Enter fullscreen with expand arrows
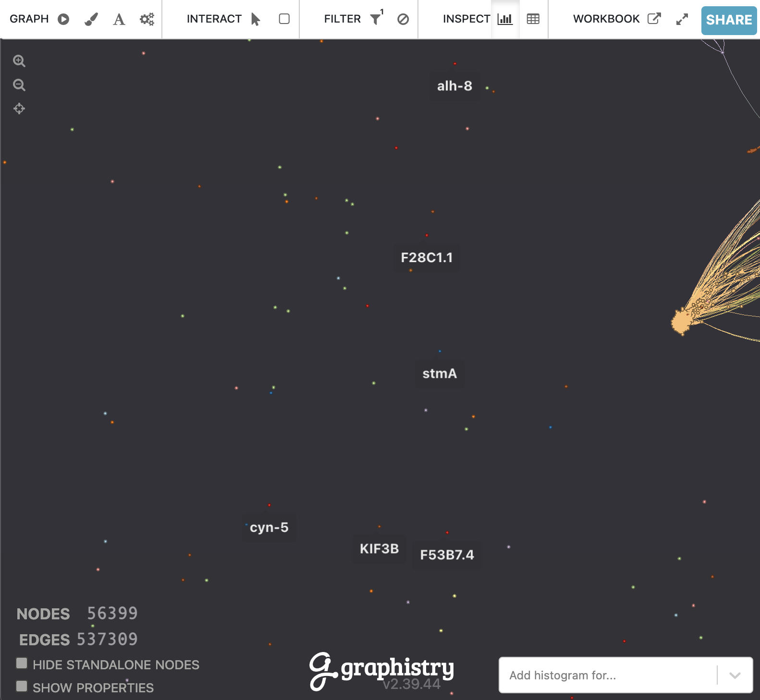The width and height of the screenshot is (760, 700). point(682,19)
